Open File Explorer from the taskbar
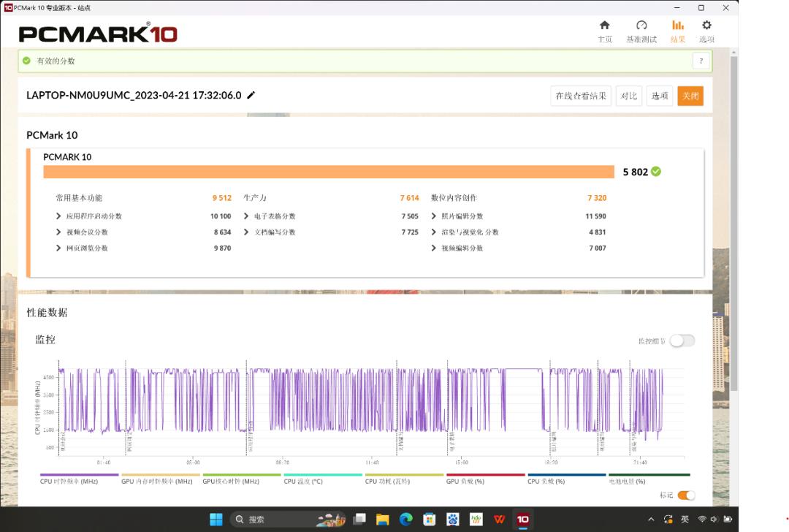This screenshot has width=789, height=532. [382, 520]
